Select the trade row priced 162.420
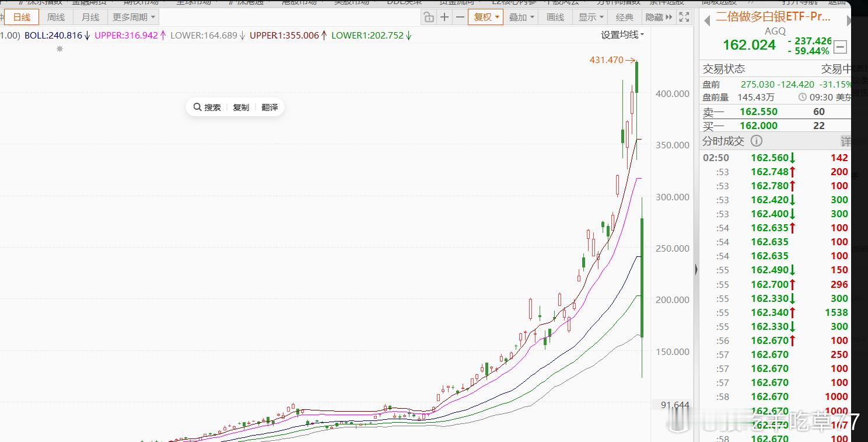 pyautogui.click(x=775, y=200)
